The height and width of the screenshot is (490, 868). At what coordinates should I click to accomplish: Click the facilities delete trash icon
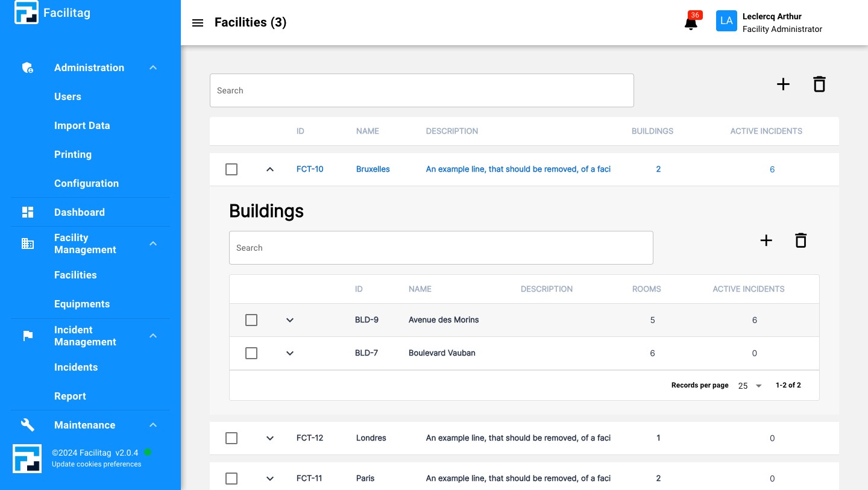819,84
